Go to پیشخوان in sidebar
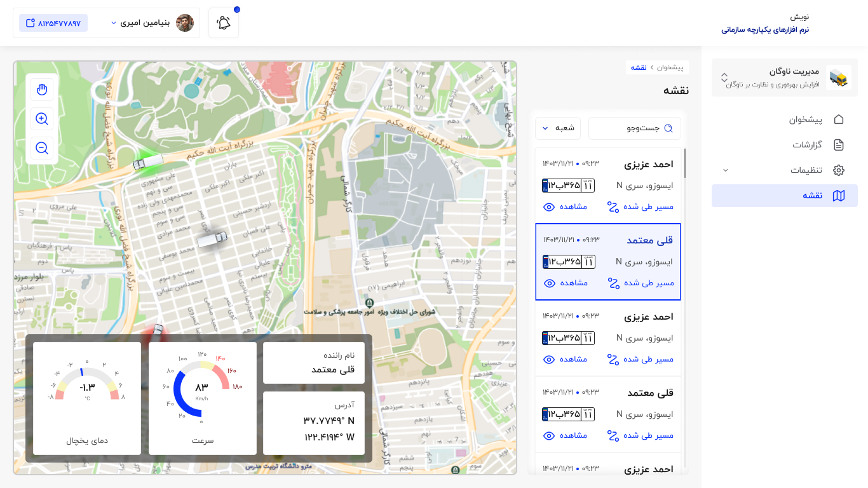Image resolution: width=868 pixels, height=488 pixels. (785, 119)
